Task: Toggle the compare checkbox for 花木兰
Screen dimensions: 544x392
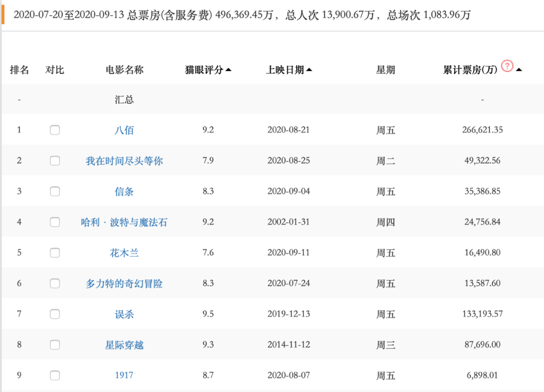Action: tap(55, 252)
